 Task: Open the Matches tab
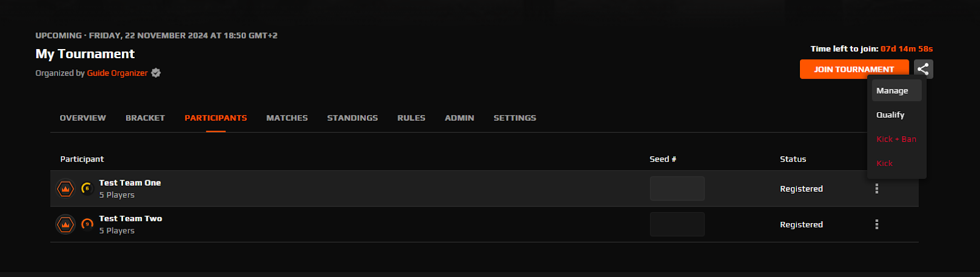pyautogui.click(x=287, y=118)
